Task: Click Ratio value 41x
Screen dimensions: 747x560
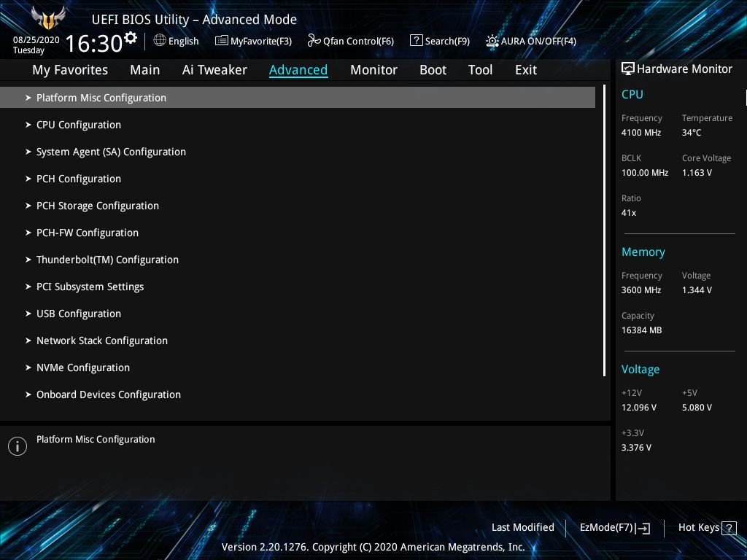Action: tap(628, 213)
